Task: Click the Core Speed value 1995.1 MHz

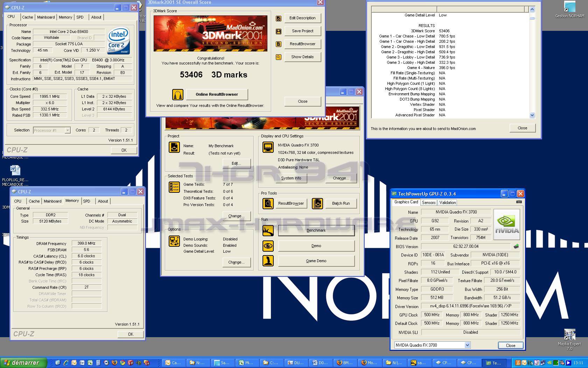Action: pos(49,96)
